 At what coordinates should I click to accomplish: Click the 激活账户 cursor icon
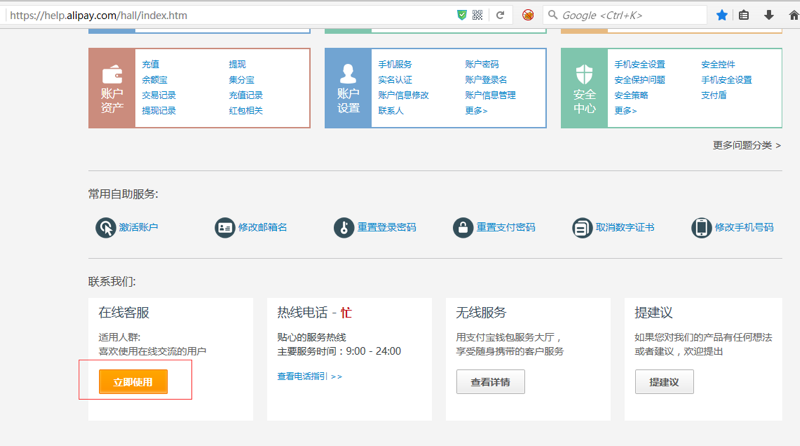point(106,228)
